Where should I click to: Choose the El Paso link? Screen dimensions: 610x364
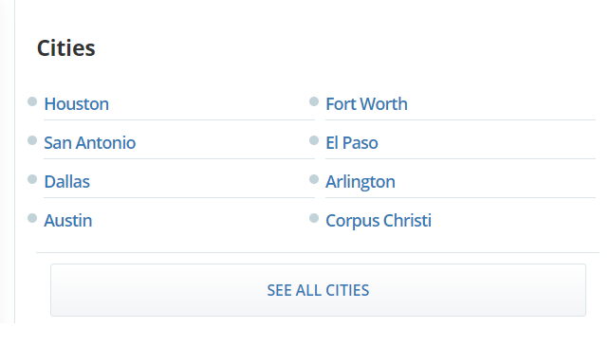pyautogui.click(x=352, y=143)
